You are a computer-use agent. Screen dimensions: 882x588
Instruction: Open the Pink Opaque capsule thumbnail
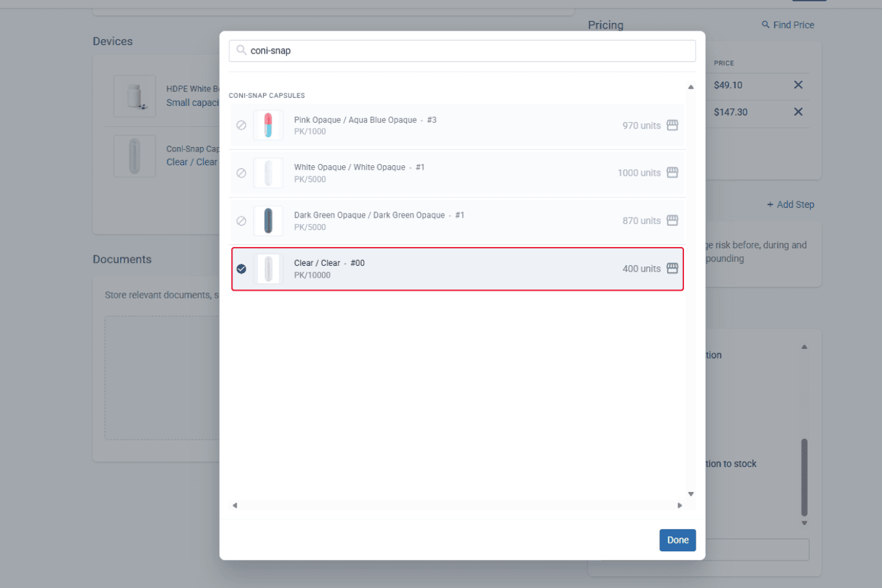[268, 125]
